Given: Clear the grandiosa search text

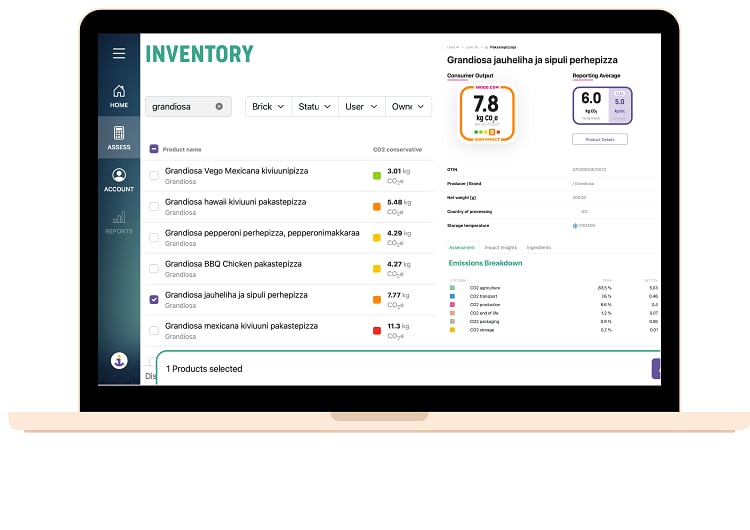Looking at the screenshot, I should coord(219,106).
